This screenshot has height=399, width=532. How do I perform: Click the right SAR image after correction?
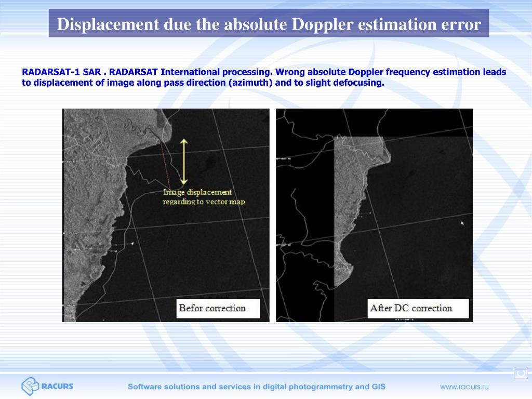click(x=374, y=215)
